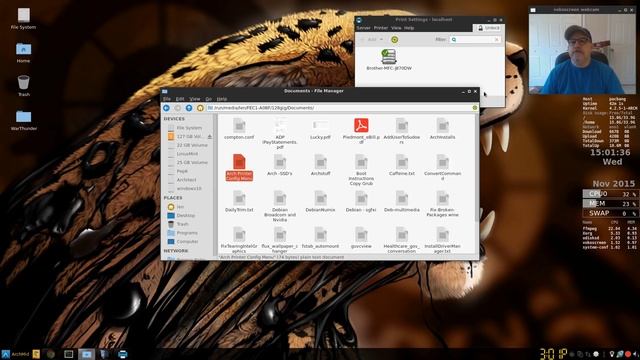The width and height of the screenshot is (640, 360).
Task: Open the ArchMid applications menu in the taskbar
Action: (x=15, y=354)
